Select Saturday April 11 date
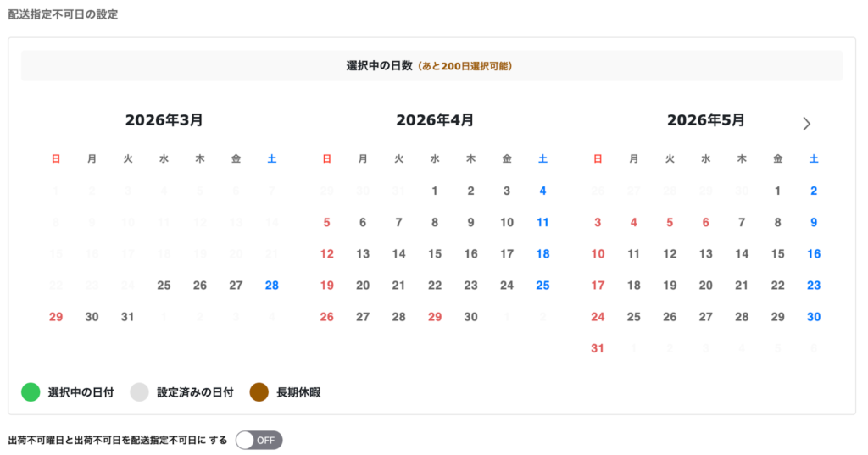 [542, 222]
